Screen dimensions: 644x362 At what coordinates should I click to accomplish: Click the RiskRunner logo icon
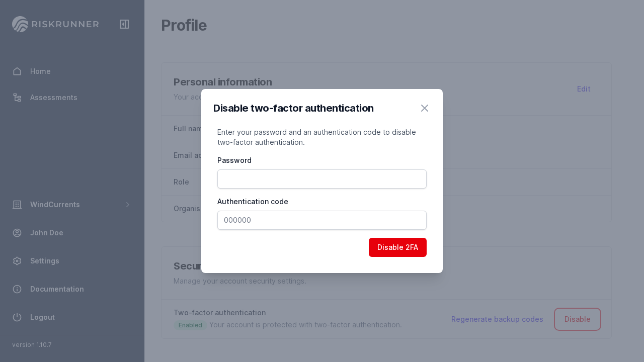coord(20,24)
